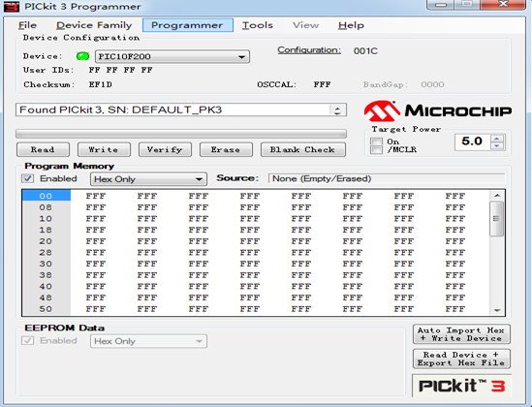Minimize the PICkit 3 Programmer window
The width and height of the screenshot is (532, 407).
point(440,5)
